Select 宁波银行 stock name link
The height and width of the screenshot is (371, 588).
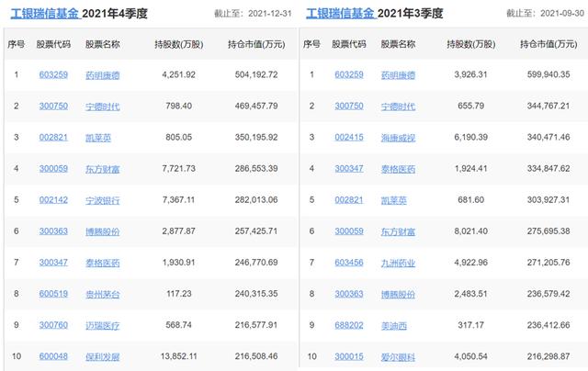(x=102, y=200)
